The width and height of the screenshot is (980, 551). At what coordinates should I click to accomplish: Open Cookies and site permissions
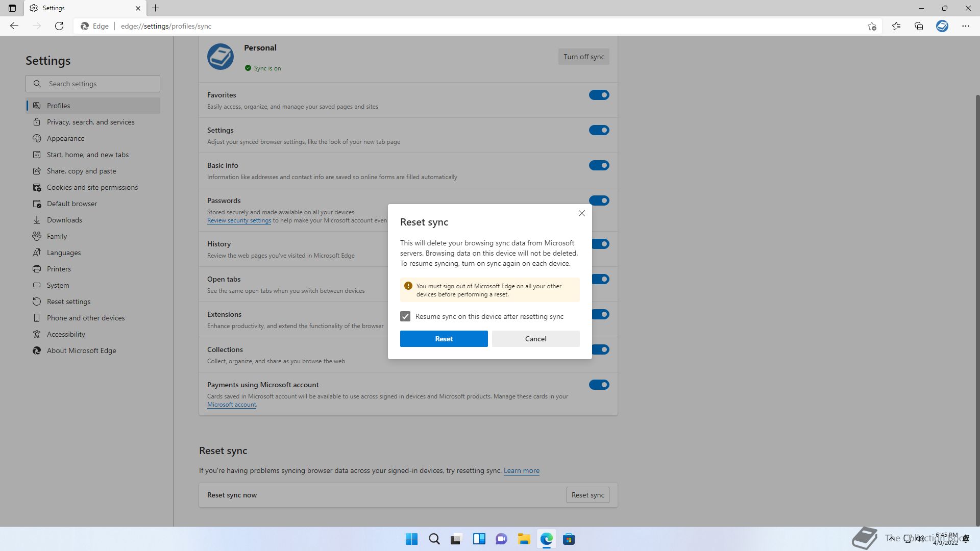pyautogui.click(x=93, y=187)
